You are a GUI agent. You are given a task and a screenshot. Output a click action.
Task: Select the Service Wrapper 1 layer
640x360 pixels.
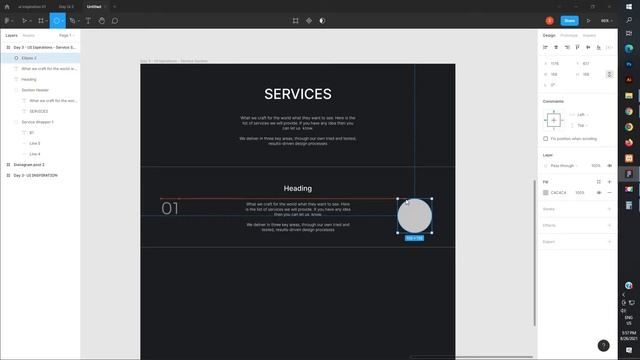point(41,122)
